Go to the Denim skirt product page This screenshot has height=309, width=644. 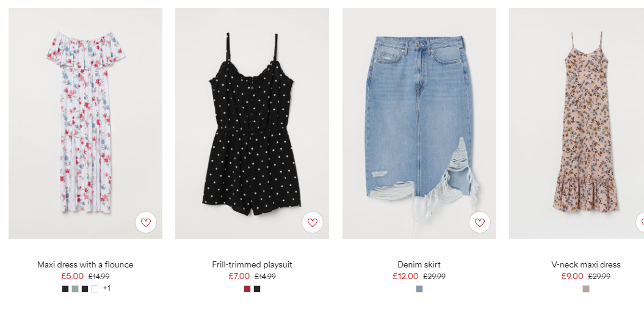(419, 264)
